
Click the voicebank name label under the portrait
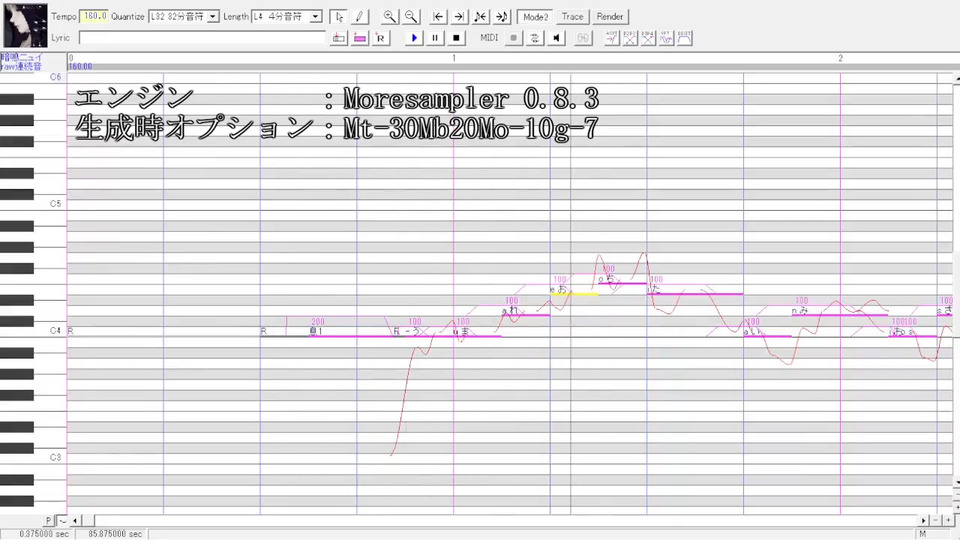click(x=21, y=62)
